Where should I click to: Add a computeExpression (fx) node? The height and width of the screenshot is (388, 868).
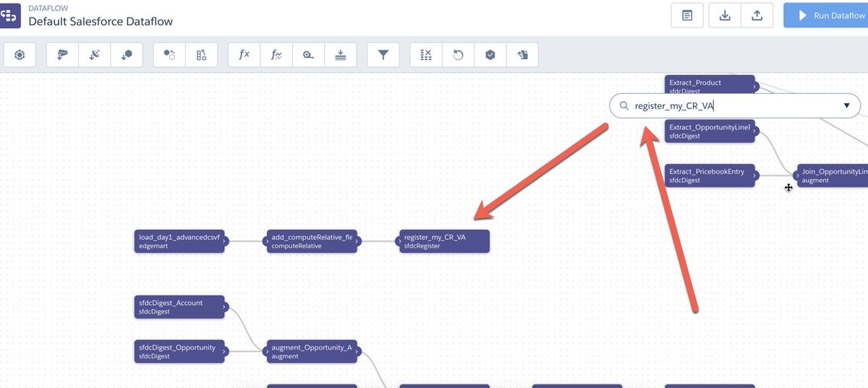click(244, 55)
